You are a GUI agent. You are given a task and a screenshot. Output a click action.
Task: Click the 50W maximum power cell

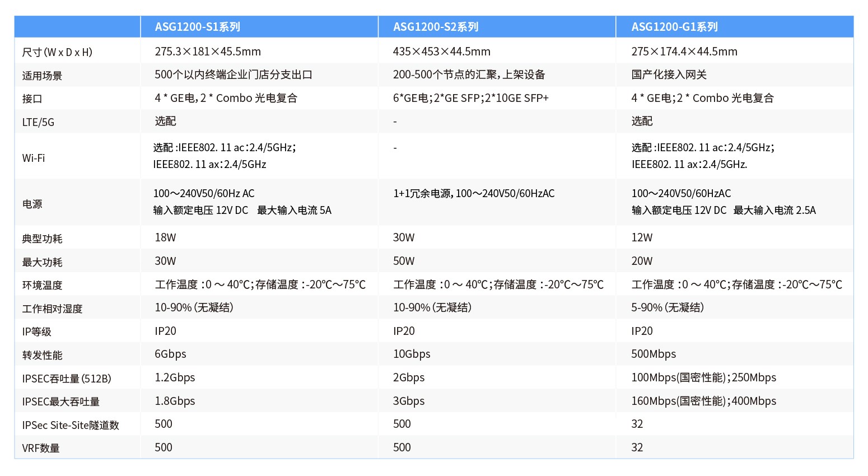(404, 261)
